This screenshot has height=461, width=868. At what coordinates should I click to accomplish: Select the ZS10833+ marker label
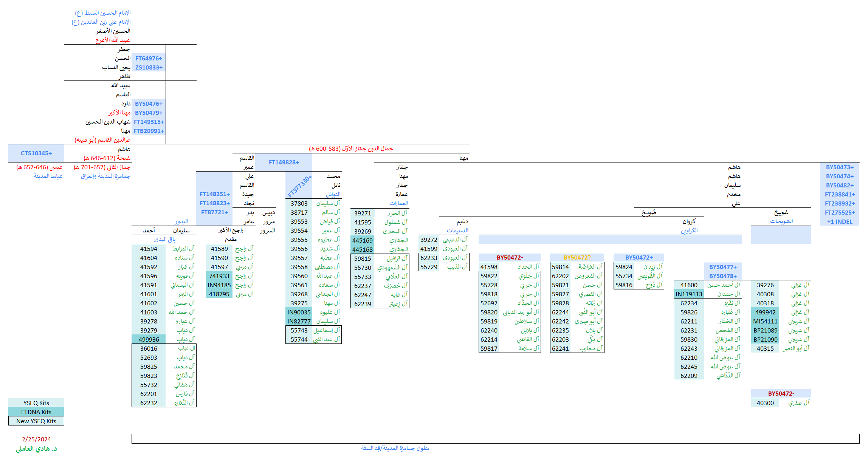click(149, 68)
